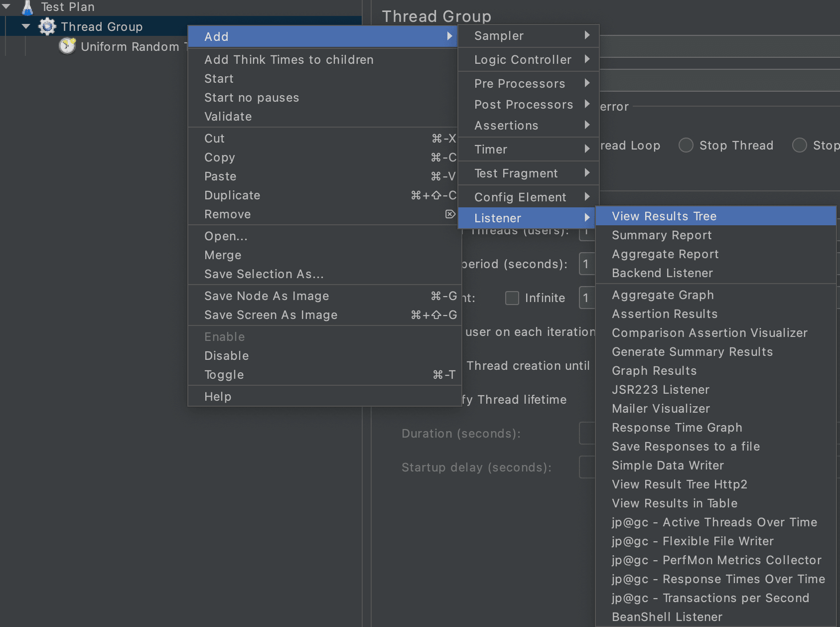Choose Summary Report from Listener submenu
The height and width of the screenshot is (627, 840).
(662, 235)
